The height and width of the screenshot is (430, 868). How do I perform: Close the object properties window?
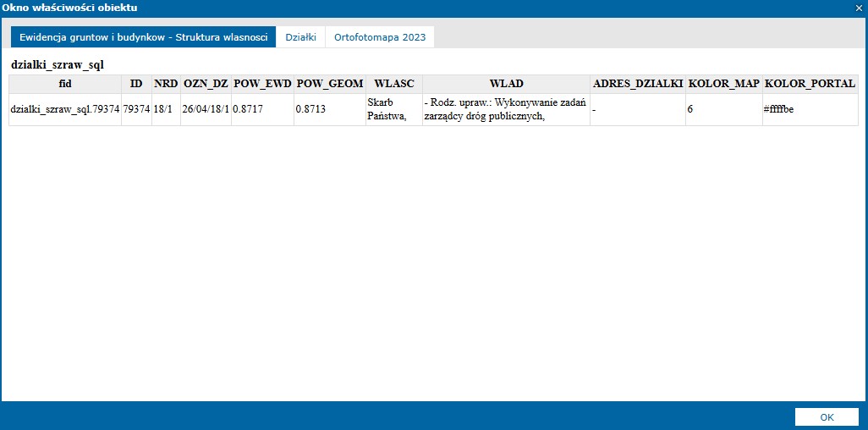(x=859, y=8)
